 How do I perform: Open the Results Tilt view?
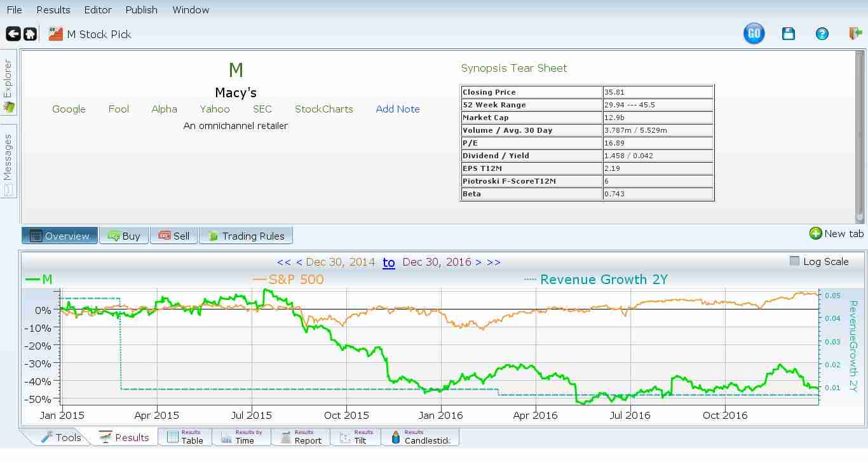point(356,437)
